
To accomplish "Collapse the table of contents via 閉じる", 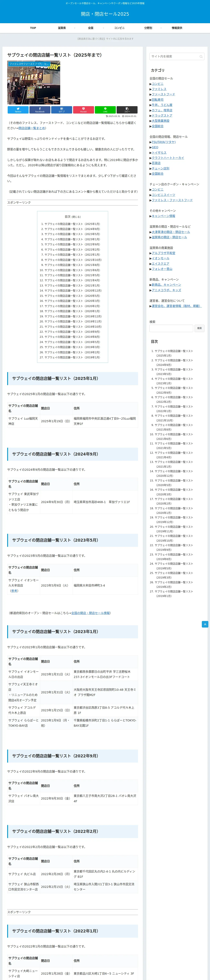I will tap(76, 217).
